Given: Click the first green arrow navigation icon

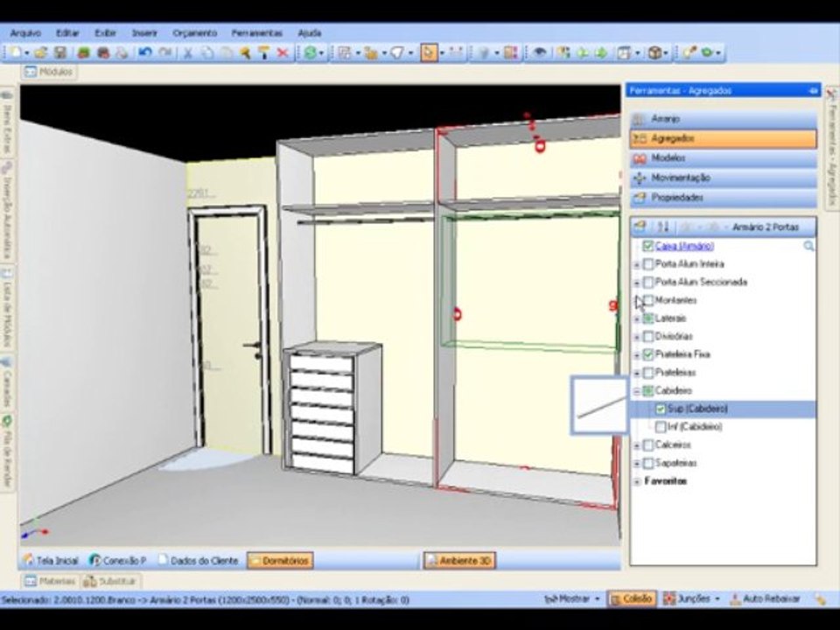Looking at the screenshot, I should (583, 52).
